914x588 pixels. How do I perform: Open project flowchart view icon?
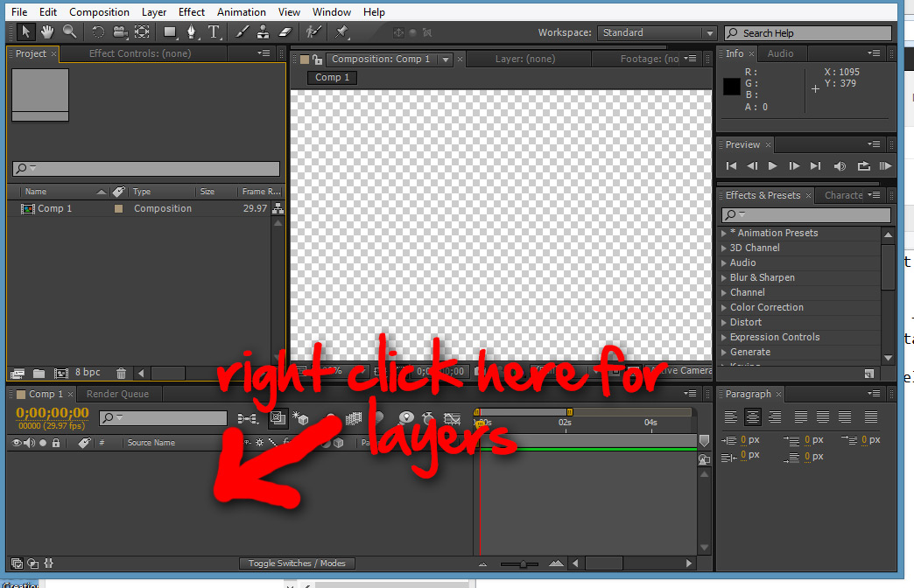coord(278,208)
